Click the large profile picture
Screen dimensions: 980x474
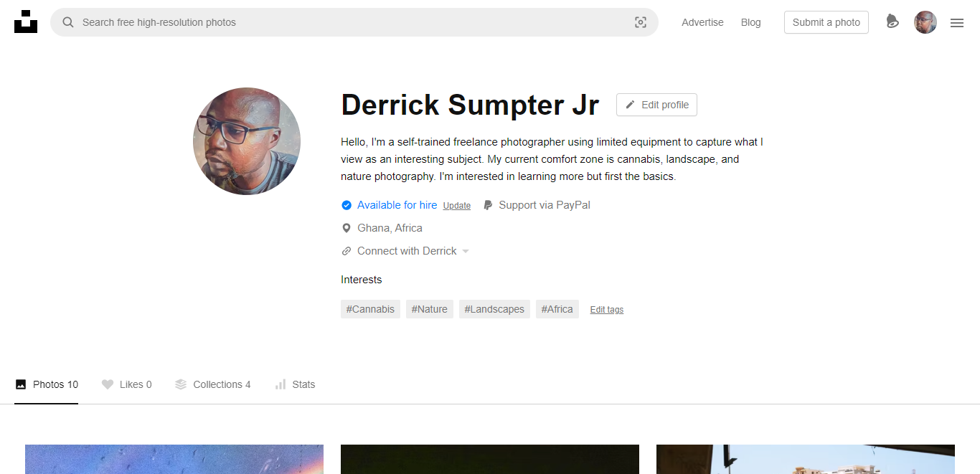[x=247, y=141]
